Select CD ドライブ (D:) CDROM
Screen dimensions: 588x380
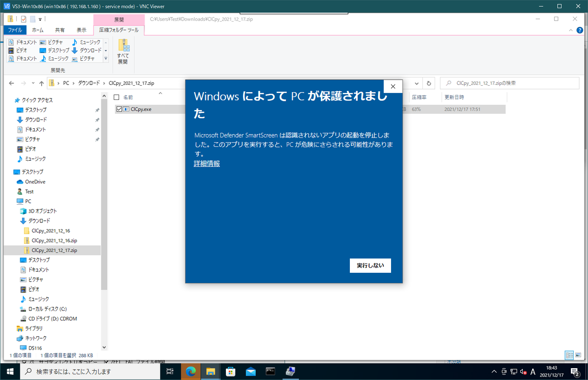52,319
